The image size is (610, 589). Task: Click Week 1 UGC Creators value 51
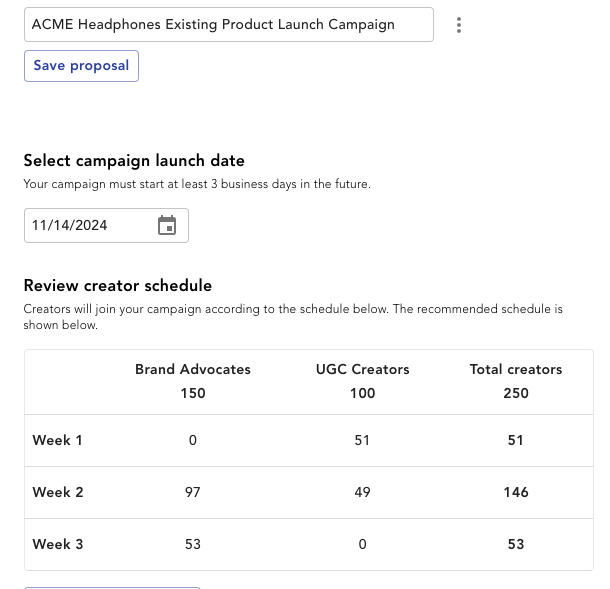click(362, 440)
